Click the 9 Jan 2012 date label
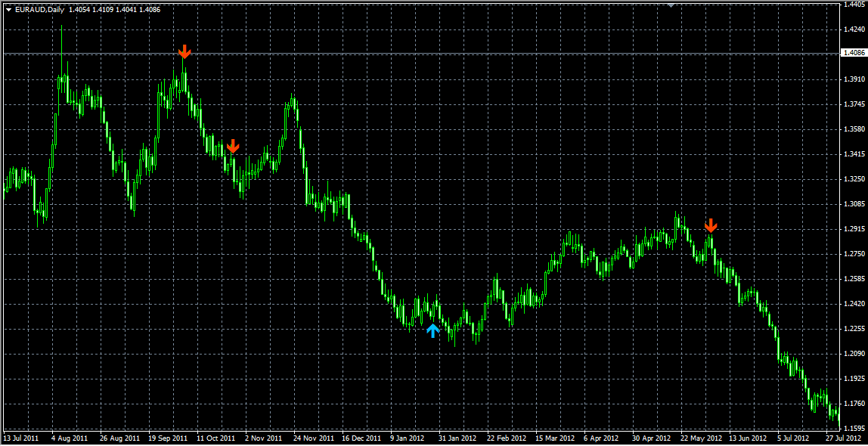The width and height of the screenshot is (868, 446). click(408, 438)
